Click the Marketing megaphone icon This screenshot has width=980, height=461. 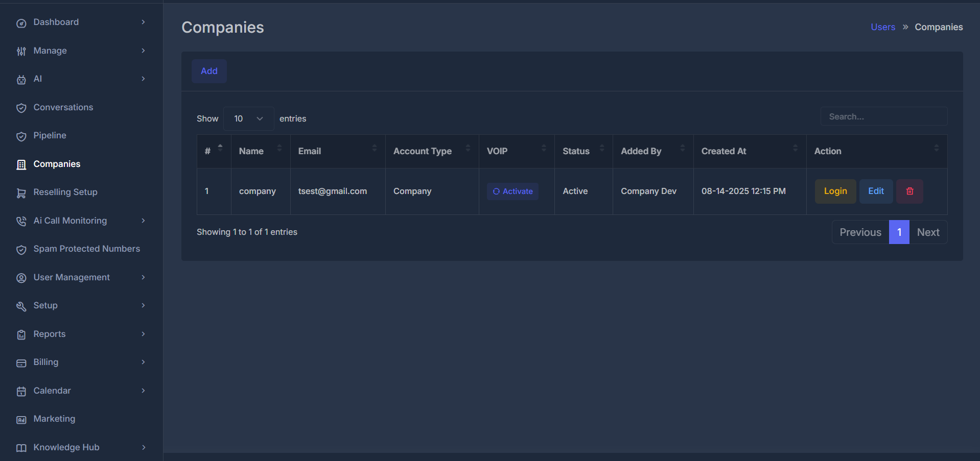[21, 419]
